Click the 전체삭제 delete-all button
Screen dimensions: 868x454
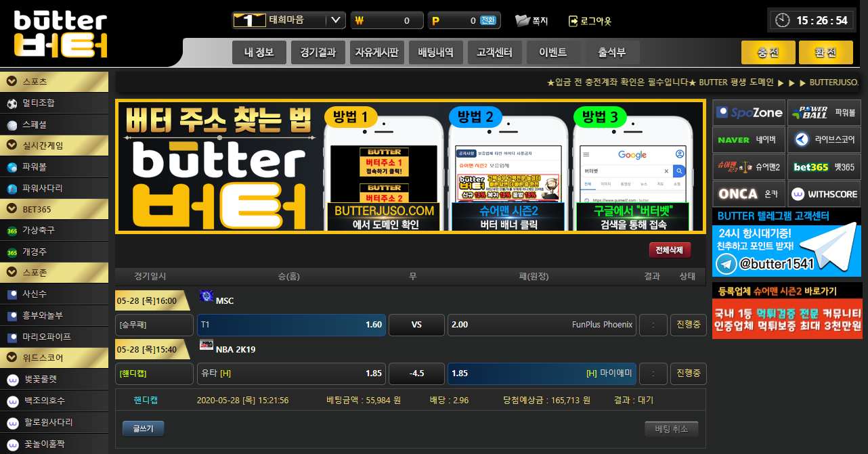pos(670,250)
